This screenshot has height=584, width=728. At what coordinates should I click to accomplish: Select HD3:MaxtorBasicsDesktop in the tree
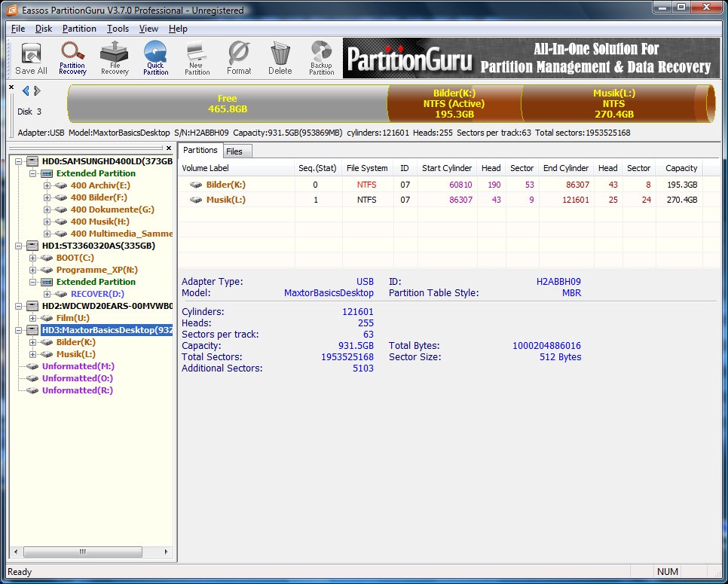point(107,330)
